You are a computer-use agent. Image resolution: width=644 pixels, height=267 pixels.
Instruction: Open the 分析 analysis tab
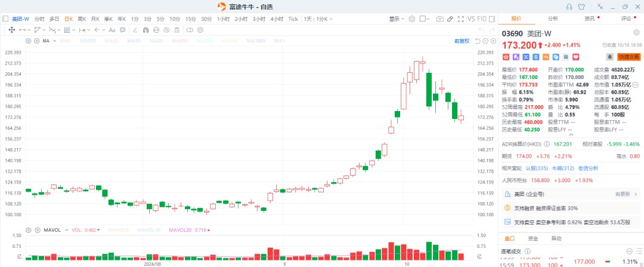pos(553,19)
